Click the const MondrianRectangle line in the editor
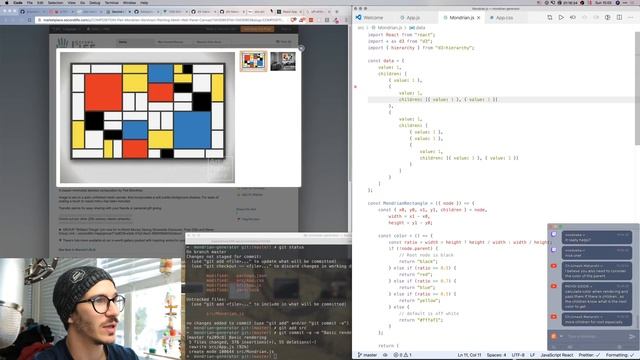The image size is (640, 360). click(420, 203)
